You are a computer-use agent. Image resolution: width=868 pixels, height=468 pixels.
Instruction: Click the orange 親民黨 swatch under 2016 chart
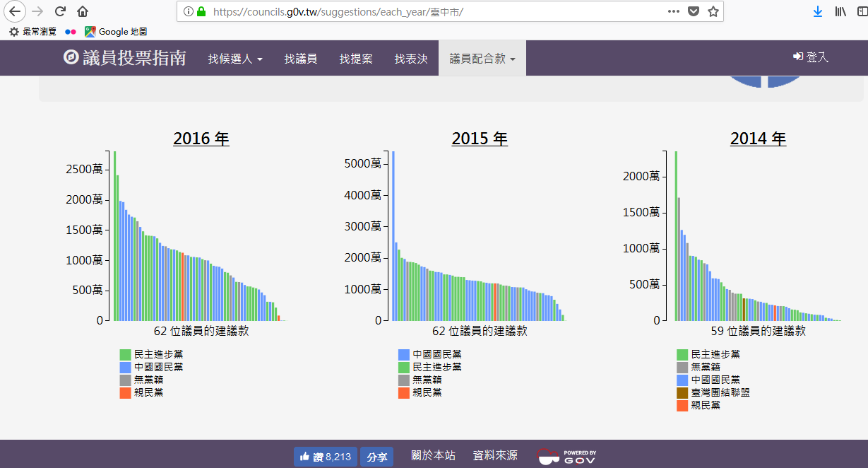126,392
